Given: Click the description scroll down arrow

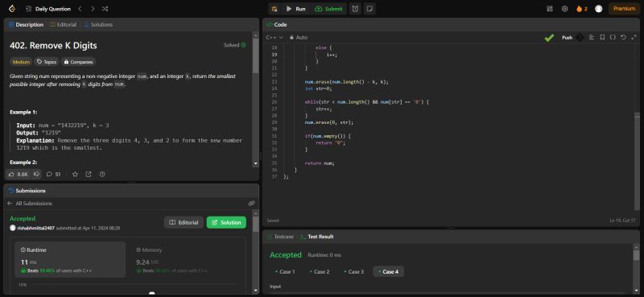Looking at the screenshot, I should 256,163.
